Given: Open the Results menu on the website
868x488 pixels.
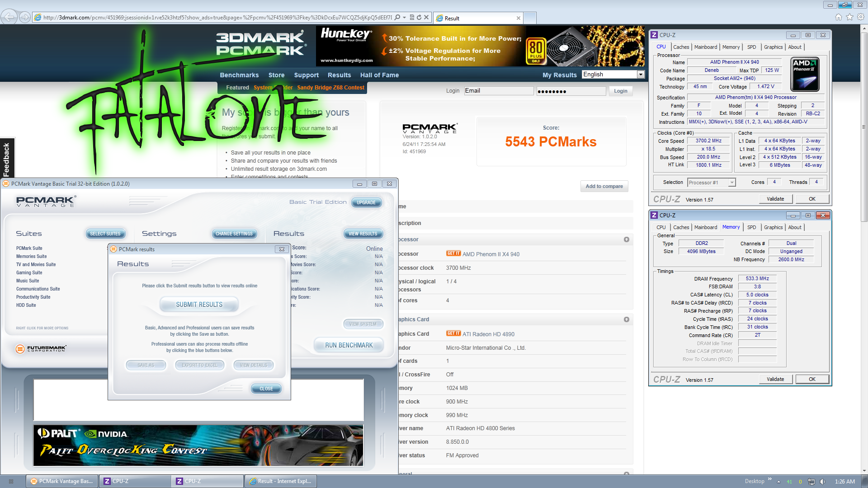Looking at the screenshot, I should click(339, 75).
